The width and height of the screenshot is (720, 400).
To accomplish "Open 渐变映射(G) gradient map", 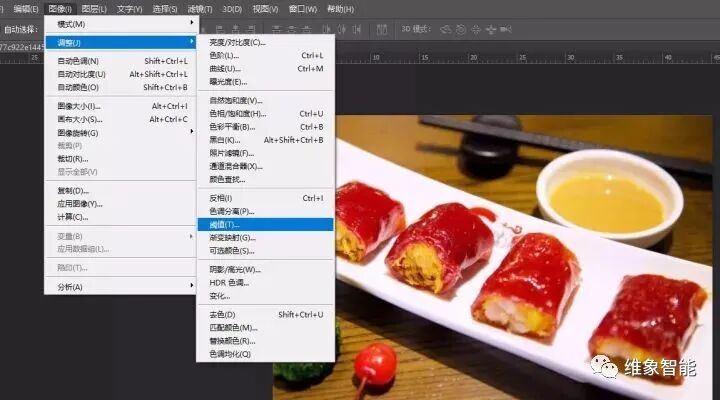I will (265, 237).
